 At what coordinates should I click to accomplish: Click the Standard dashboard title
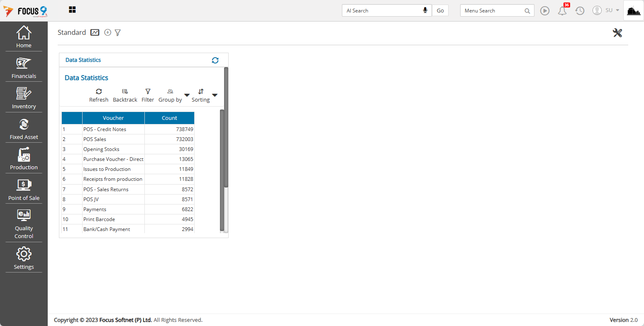pos(72,32)
